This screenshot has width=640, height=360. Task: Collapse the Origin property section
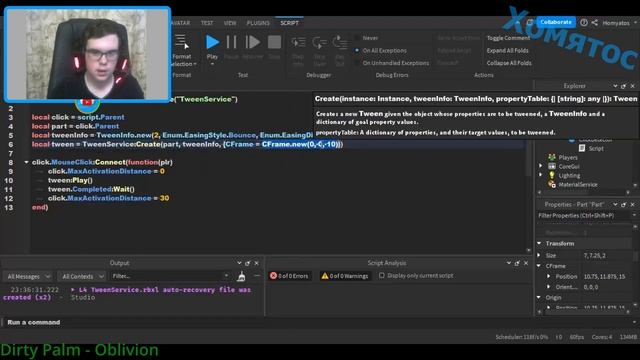pyautogui.click(x=539, y=298)
